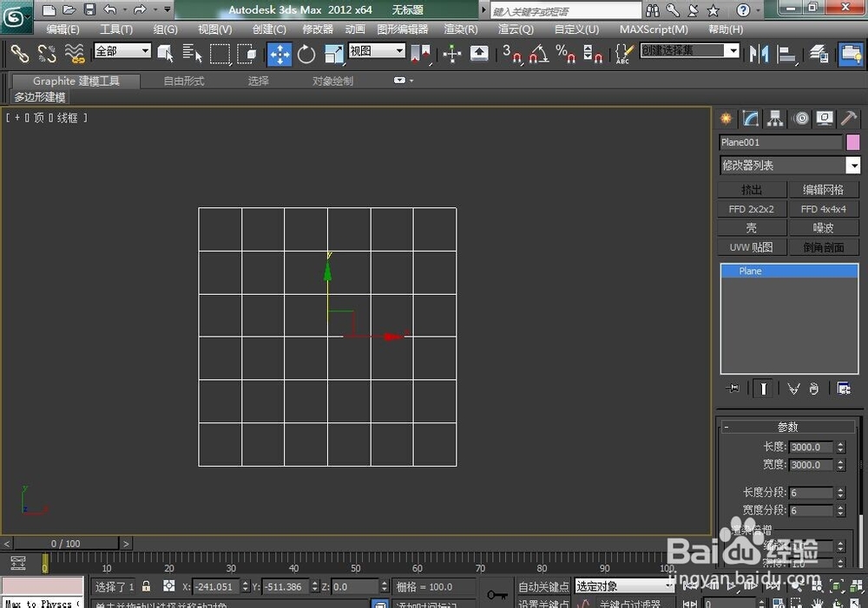Click the Plane001 object name field
This screenshot has height=608, width=868.
click(781, 142)
